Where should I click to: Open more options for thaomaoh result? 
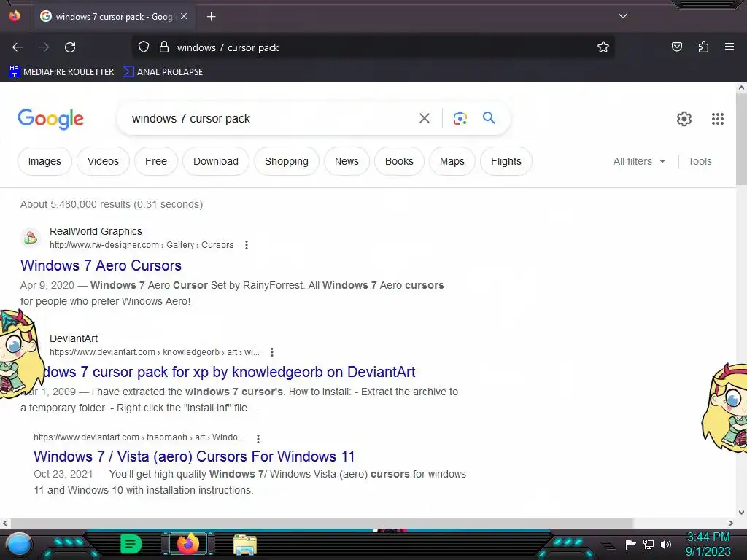pos(258,438)
